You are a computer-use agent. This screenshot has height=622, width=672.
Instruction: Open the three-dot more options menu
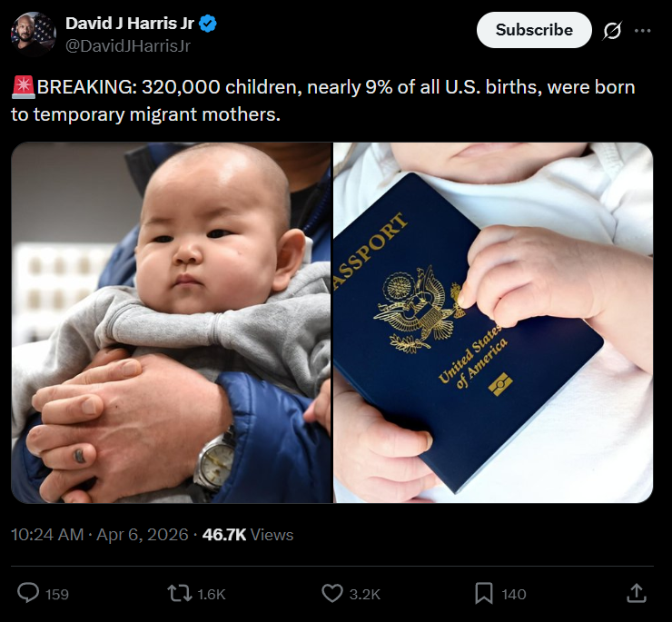pos(642,31)
